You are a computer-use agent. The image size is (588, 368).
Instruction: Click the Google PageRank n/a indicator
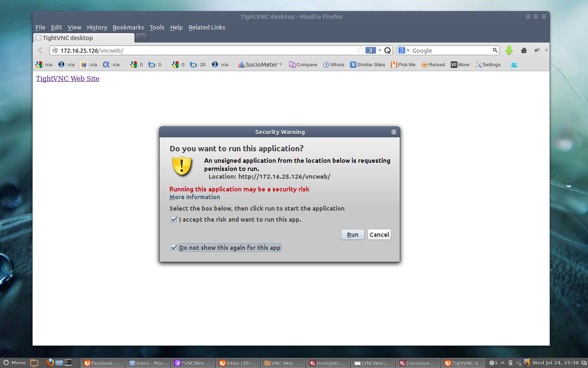pyautogui.click(x=44, y=65)
